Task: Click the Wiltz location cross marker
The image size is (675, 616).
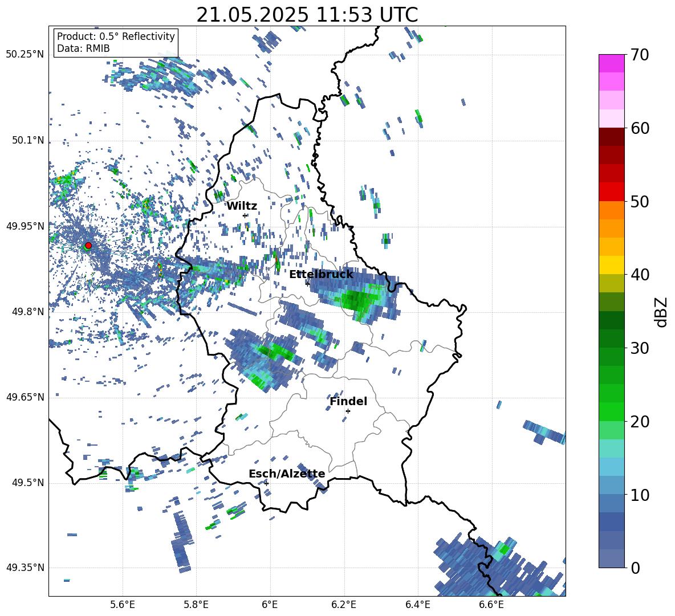Action: click(x=245, y=215)
